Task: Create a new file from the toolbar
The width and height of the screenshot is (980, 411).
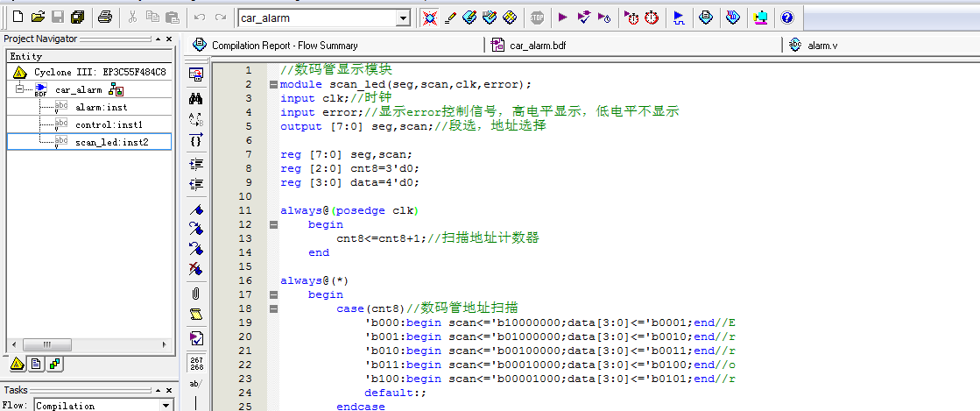Action: tap(18, 18)
